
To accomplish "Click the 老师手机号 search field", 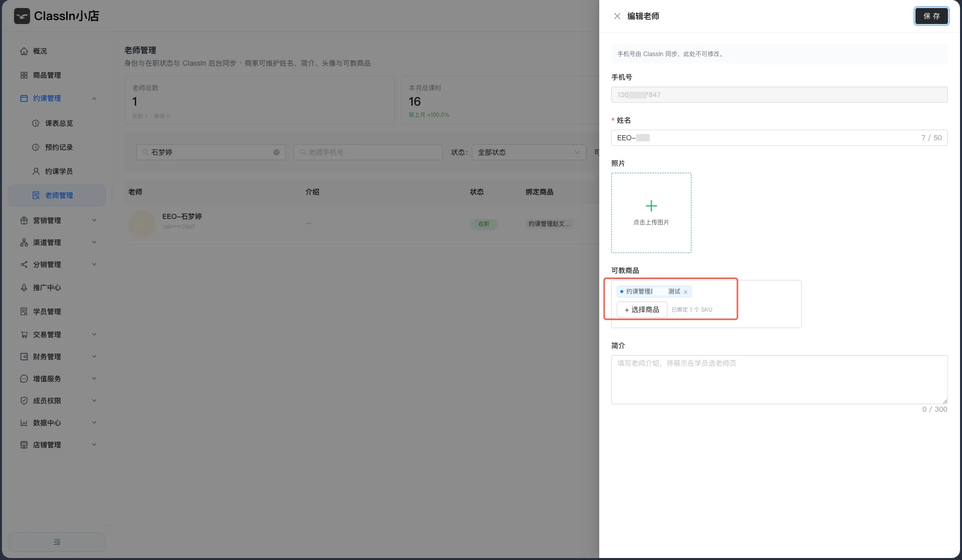I will point(368,152).
